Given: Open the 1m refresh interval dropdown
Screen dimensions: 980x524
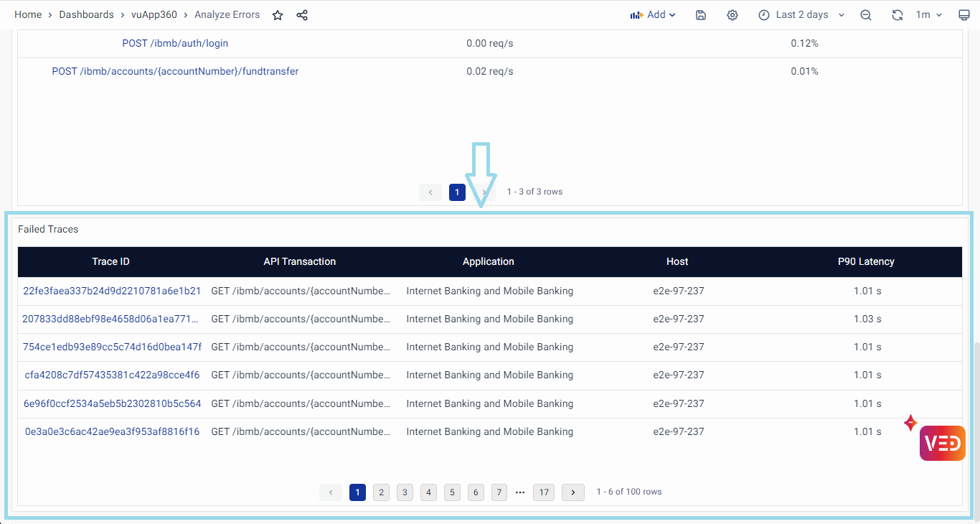Looking at the screenshot, I should point(929,15).
